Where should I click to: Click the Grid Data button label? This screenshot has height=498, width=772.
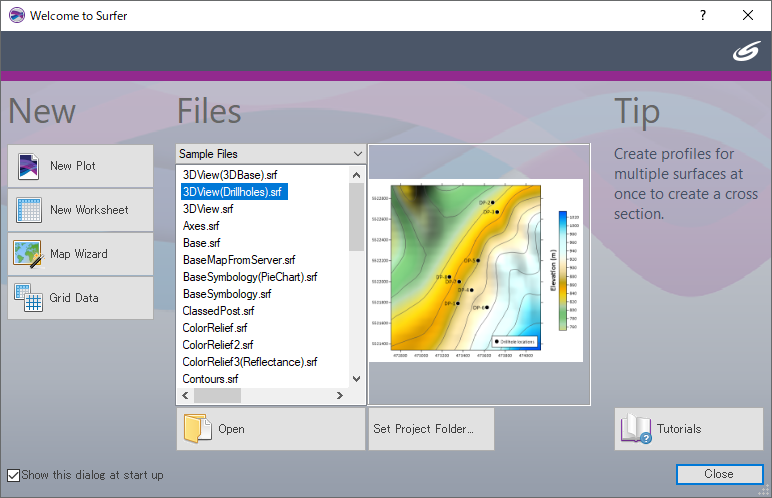pyautogui.click(x=74, y=298)
